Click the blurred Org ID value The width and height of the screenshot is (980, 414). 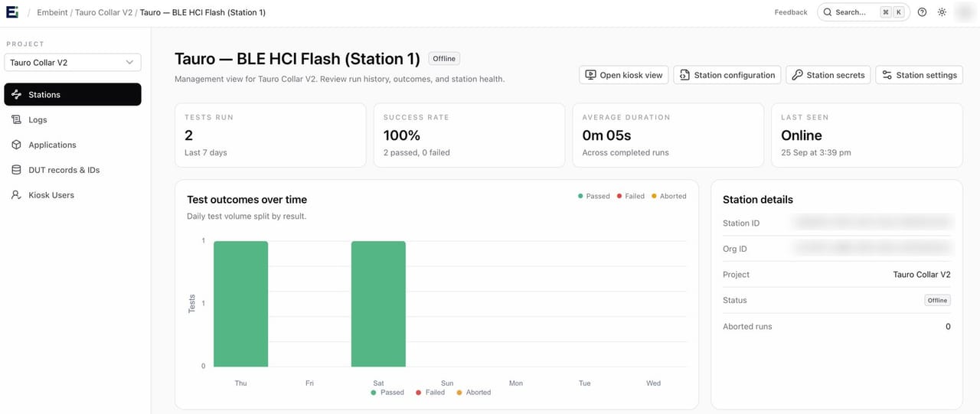click(874, 249)
